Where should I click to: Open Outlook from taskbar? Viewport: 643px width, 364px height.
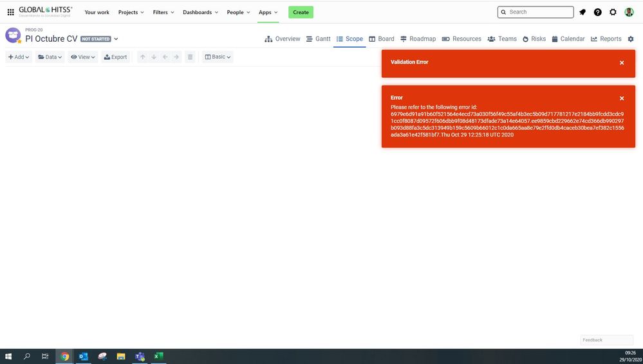point(83,356)
